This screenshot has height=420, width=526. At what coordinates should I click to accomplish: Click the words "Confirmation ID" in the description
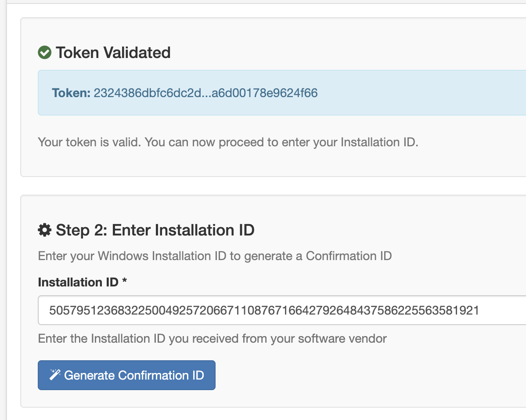coord(349,256)
